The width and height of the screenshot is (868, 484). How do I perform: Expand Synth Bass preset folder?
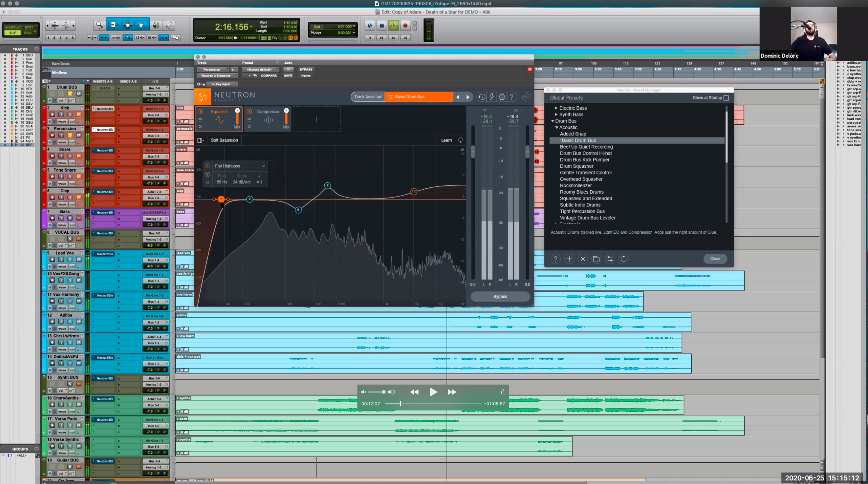556,115
